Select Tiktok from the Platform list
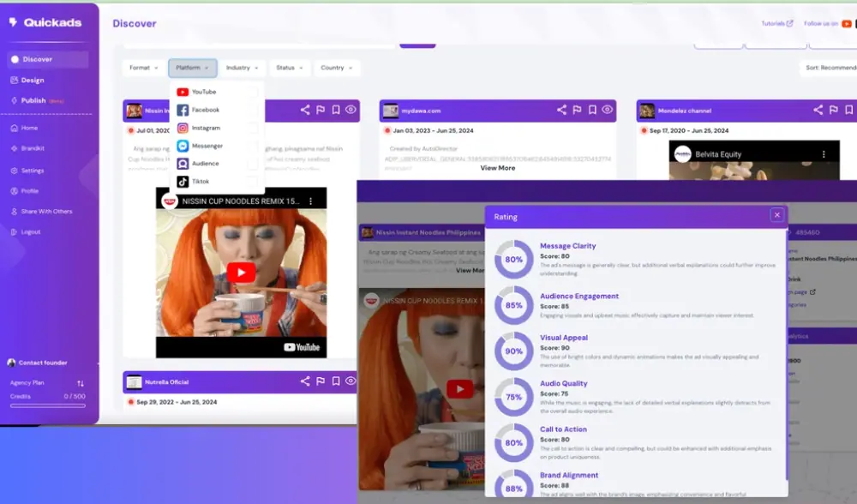 click(x=199, y=182)
